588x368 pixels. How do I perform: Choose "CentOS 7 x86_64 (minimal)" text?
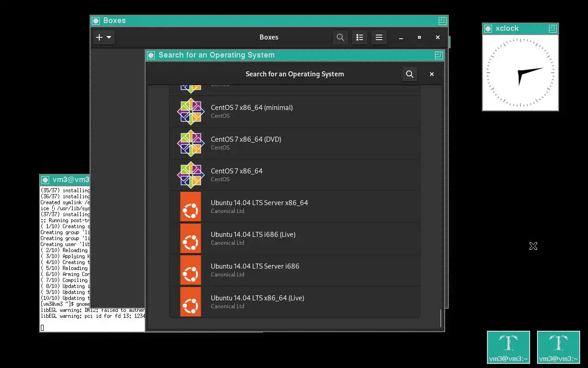[x=252, y=108]
